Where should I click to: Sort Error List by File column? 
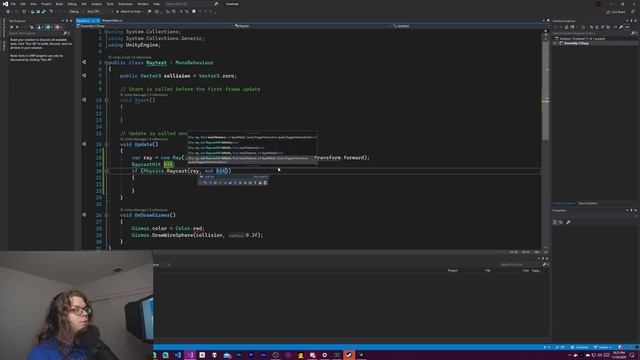[x=488, y=270]
